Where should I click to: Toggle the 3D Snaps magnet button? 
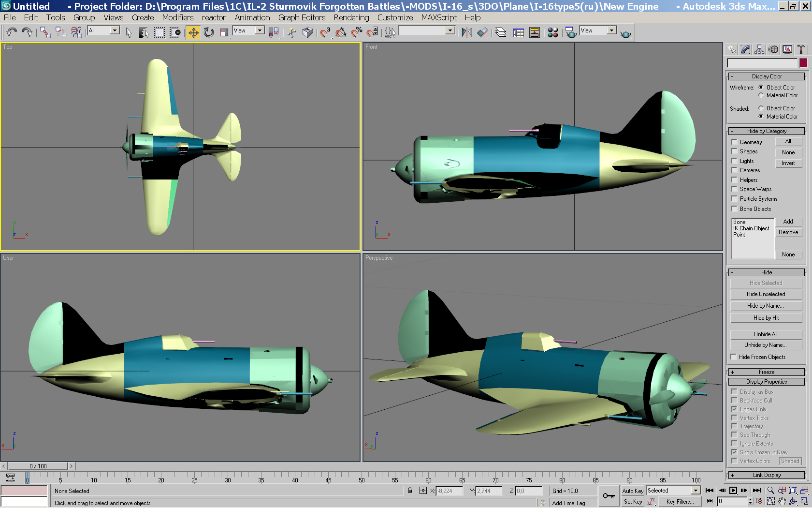pyautogui.click(x=325, y=32)
